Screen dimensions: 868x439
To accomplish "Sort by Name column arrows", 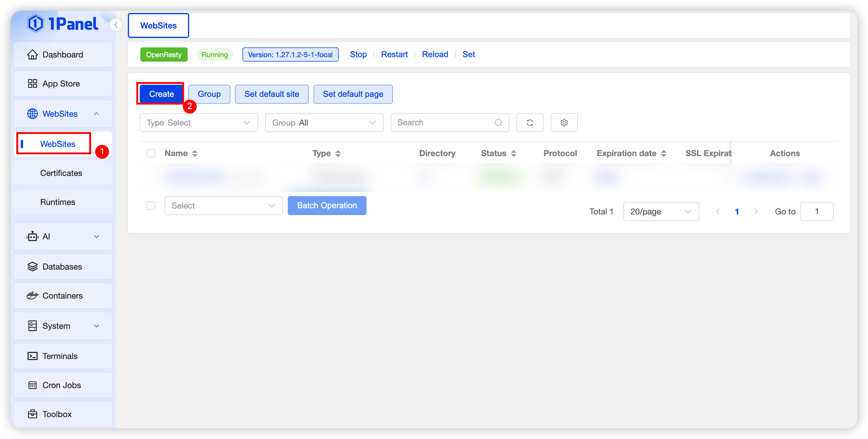I will 195,153.
